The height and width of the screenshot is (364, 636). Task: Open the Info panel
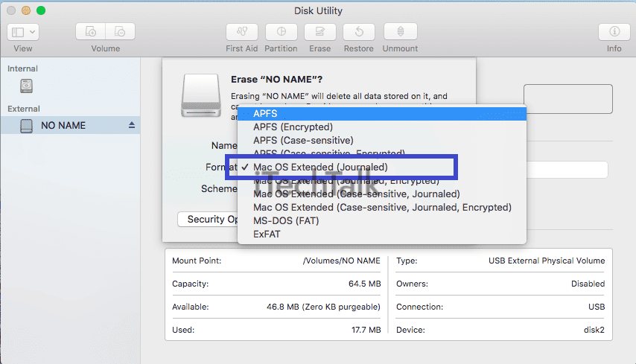614,31
